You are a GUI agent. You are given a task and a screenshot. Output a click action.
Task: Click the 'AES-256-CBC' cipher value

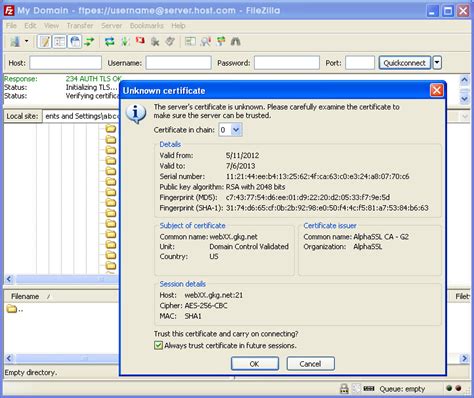pyautogui.click(x=206, y=306)
